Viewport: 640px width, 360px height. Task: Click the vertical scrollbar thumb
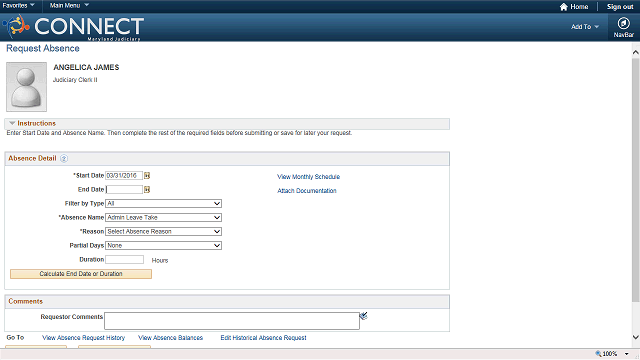pyautogui.click(x=636, y=180)
